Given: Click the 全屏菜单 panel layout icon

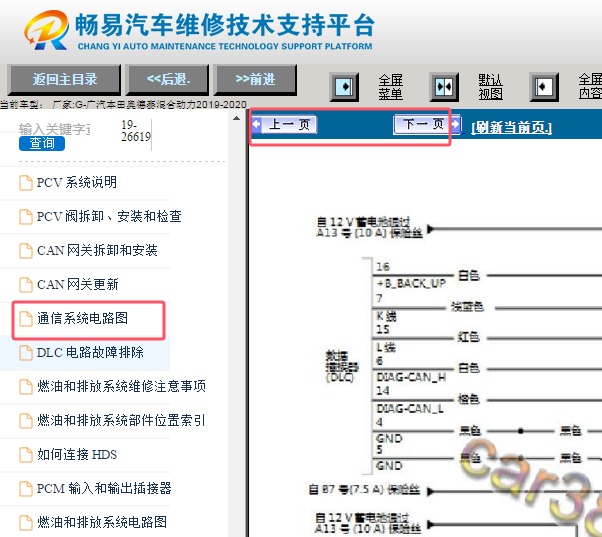Looking at the screenshot, I should click(344, 87).
